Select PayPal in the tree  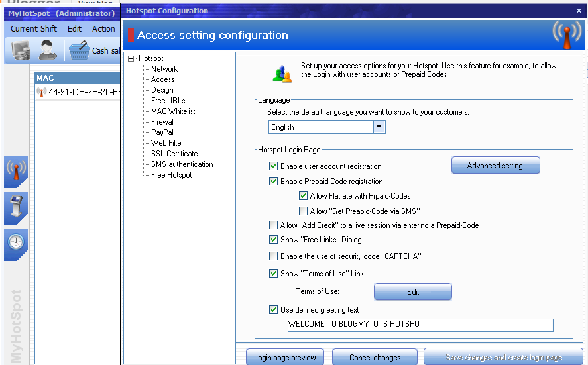(x=162, y=132)
